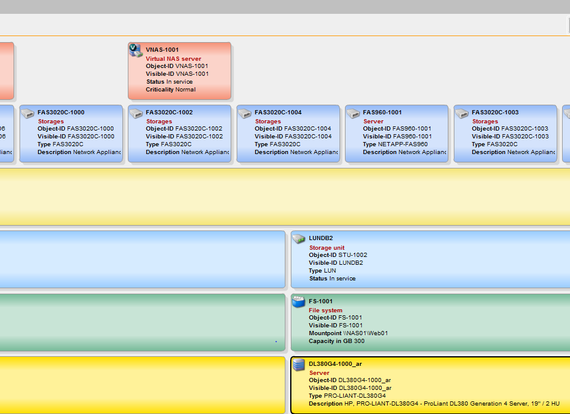Select the FAS3020C-1002 card title
This screenshot has width=570, height=414.
coord(169,112)
